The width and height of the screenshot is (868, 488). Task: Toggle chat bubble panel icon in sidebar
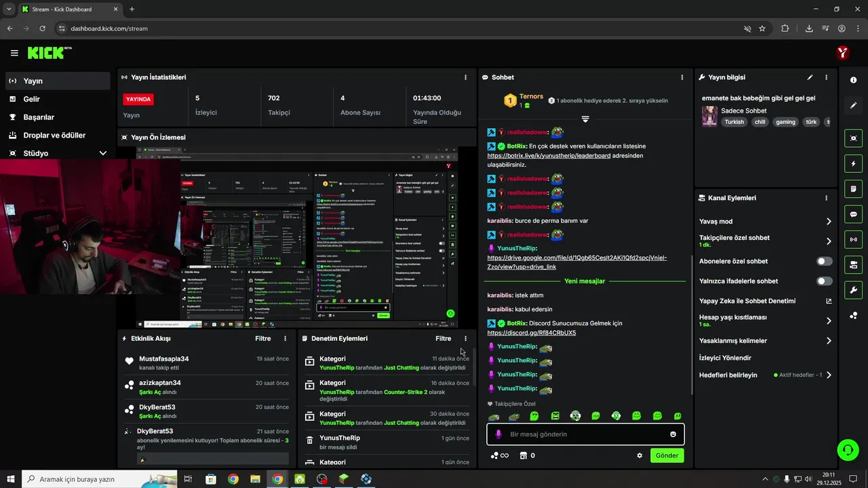coord(853,214)
